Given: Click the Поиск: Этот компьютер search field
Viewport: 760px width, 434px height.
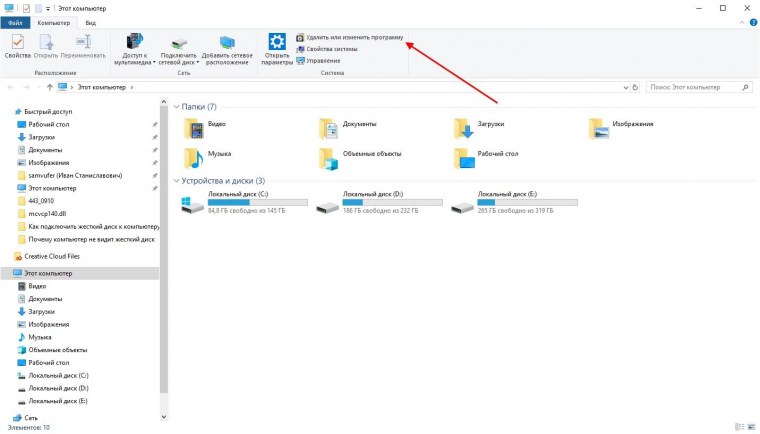Looking at the screenshot, I should pyautogui.click(x=695, y=88).
